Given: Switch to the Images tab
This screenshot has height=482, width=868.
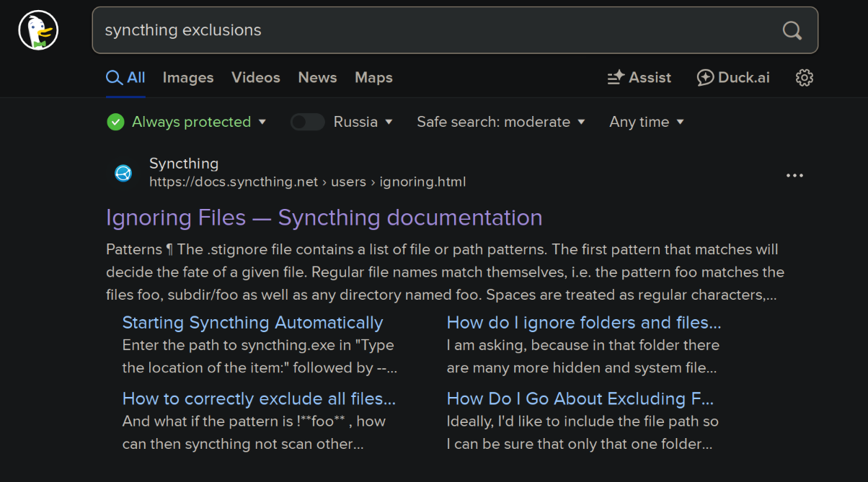Looking at the screenshot, I should pyautogui.click(x=188, y=78).
